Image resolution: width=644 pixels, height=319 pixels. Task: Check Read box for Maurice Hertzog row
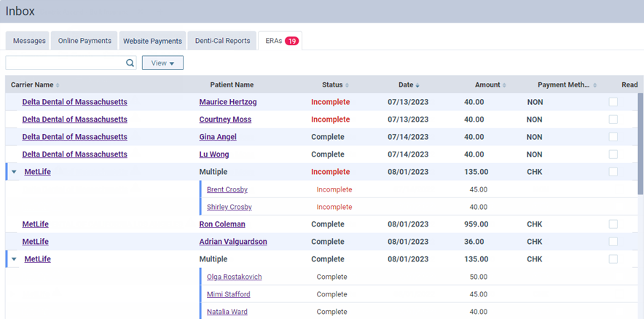click(x=613, y=102)
